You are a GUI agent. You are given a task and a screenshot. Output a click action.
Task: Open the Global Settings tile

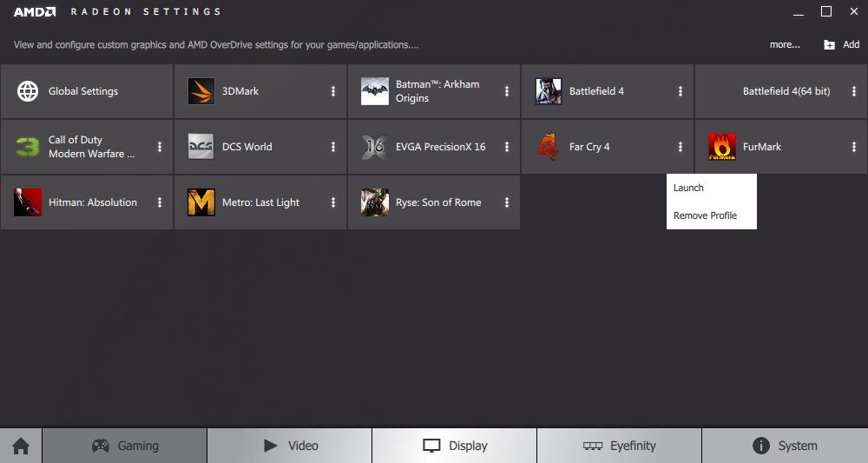[87, 91]
